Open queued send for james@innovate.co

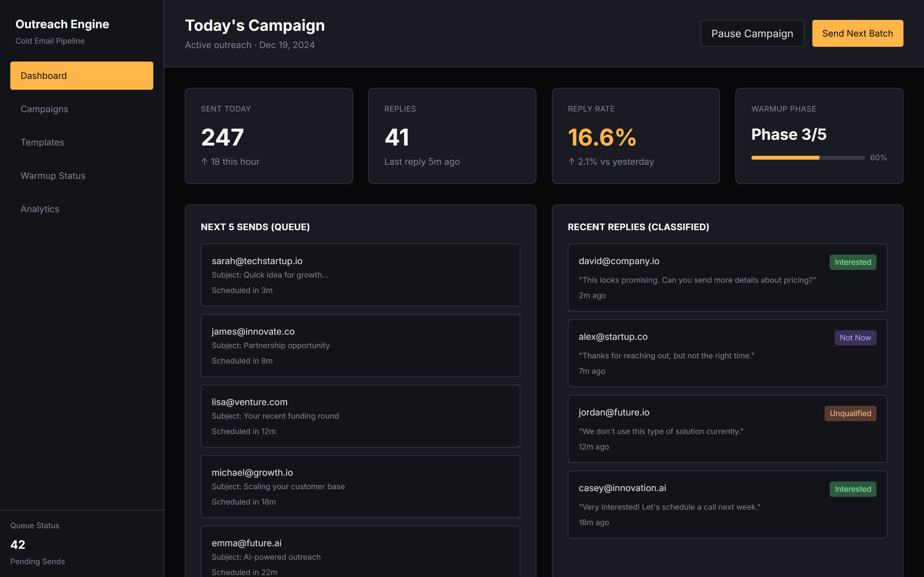point(360,346)
